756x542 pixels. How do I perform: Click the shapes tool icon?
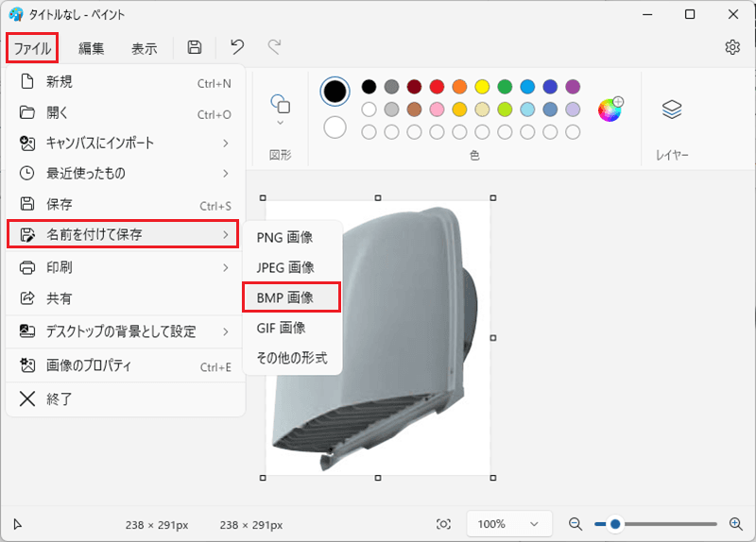coord(280,103)
